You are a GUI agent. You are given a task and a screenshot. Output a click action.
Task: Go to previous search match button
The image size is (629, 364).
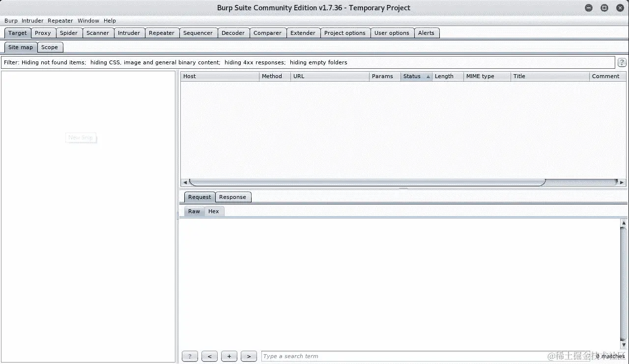209,356
